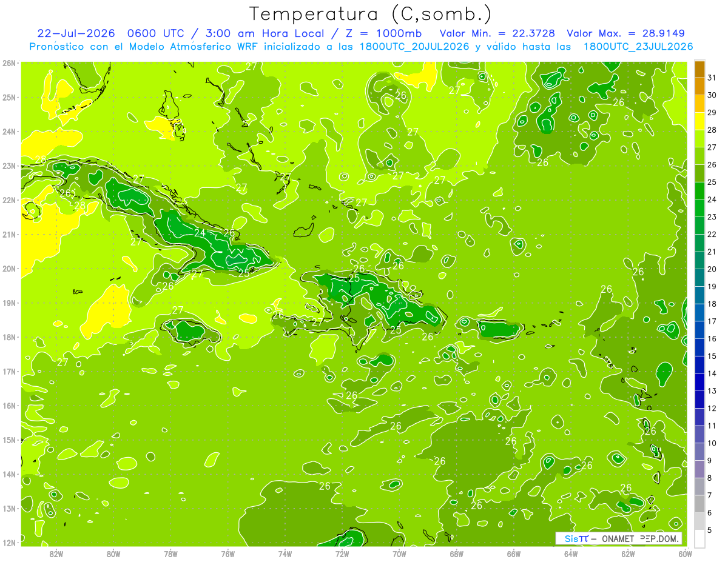Click the "62W" longitude label
This screenshot has width=728, height=562.
pyautogui.click(x=628, y=554)
